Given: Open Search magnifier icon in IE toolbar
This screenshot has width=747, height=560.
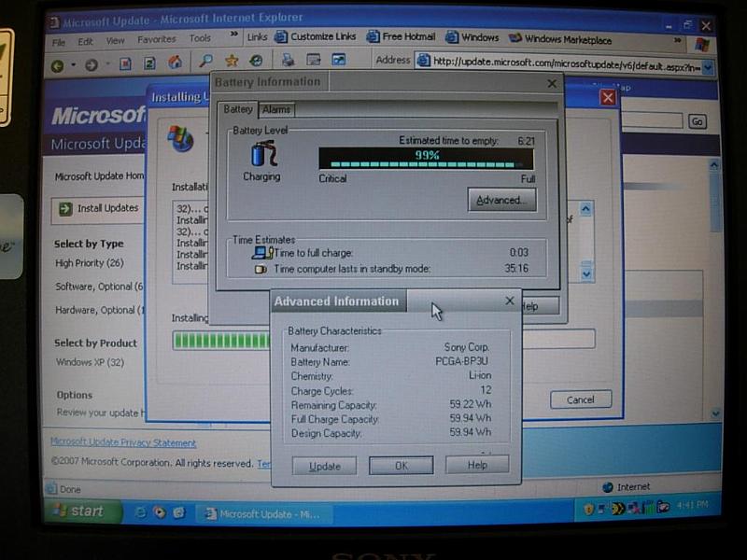Looking at the screenshot, I should pos(205,61).
